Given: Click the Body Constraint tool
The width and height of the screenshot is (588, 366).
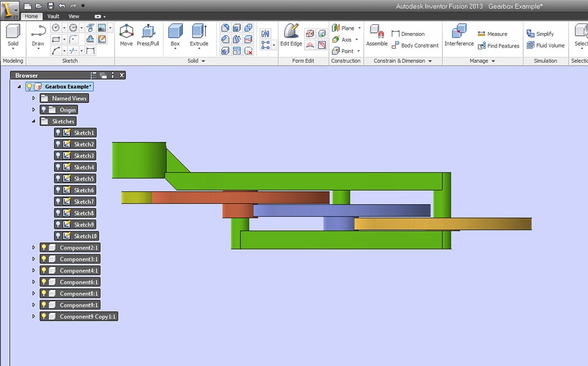Looking at the screenshot, I should (415, 45).
